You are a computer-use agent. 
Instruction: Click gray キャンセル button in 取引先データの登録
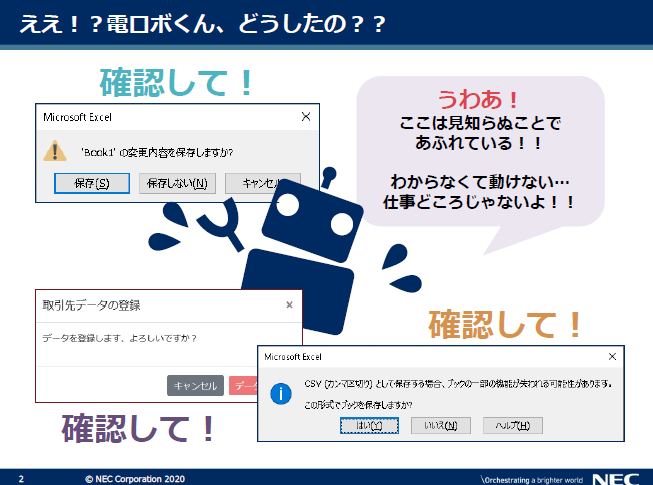pyautogui.click(x=195, y=386)
